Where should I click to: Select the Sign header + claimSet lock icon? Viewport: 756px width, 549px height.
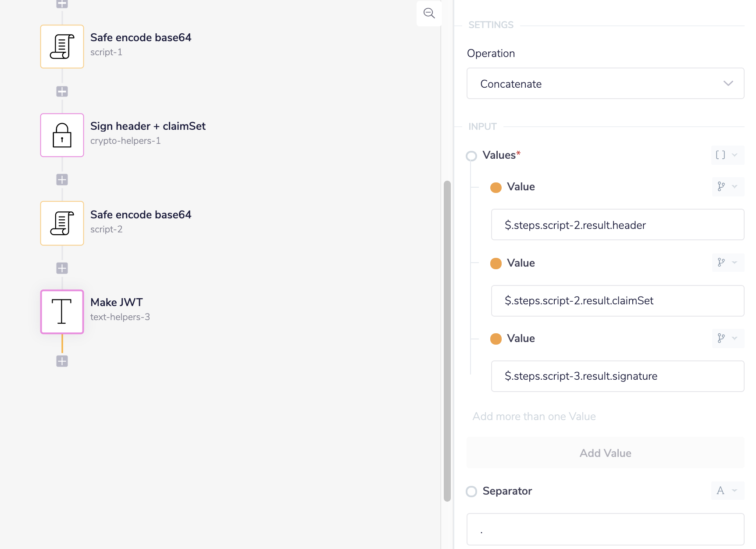coord(62,135)
